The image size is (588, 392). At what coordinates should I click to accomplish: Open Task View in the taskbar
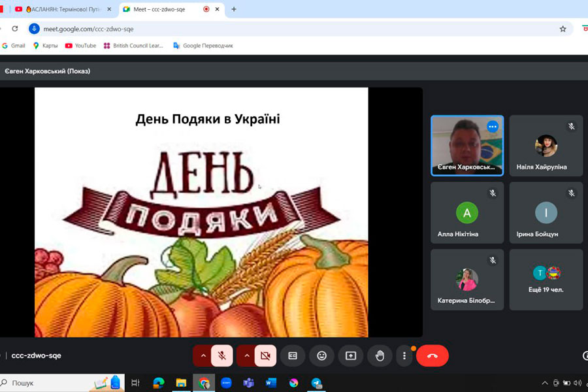135,383
